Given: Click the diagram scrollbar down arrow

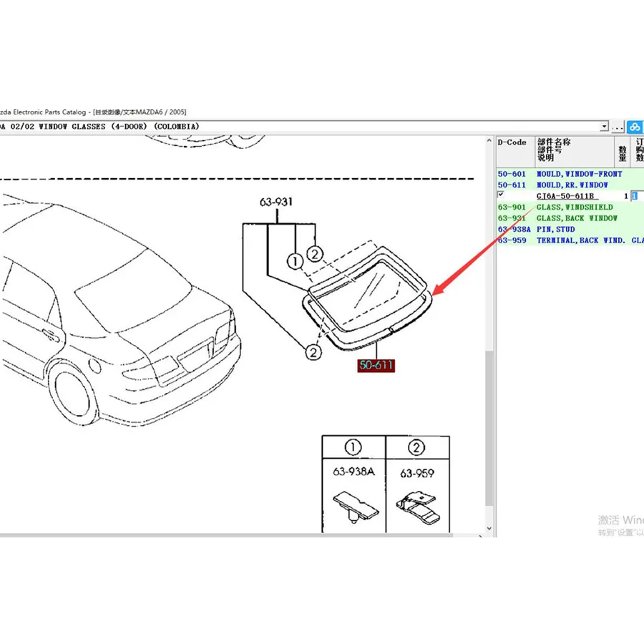Looking at the screenshot, I should 489,528.
